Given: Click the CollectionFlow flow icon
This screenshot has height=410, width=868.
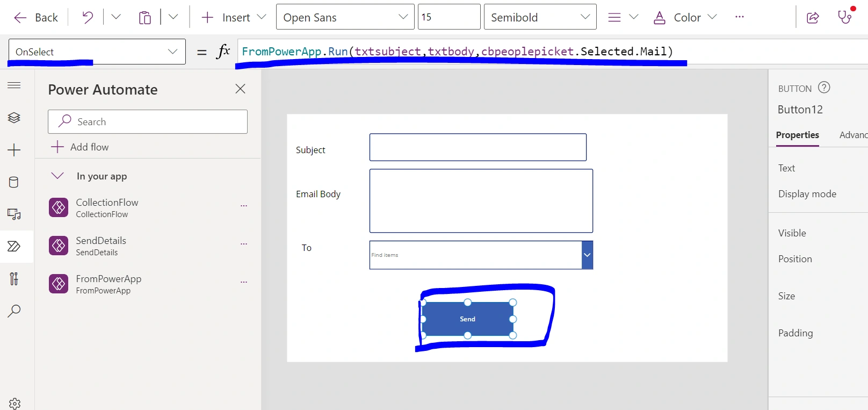Looking at the screenshot, I should 59,207.
